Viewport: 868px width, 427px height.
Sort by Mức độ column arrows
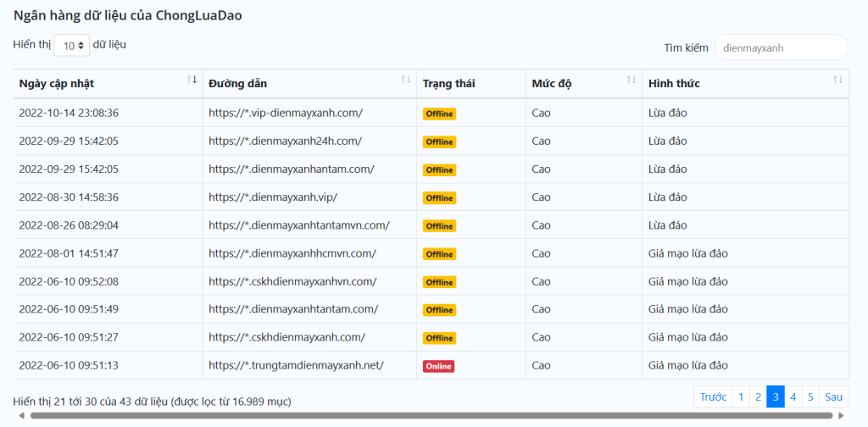pyautogui.click(x=631, y=80)
